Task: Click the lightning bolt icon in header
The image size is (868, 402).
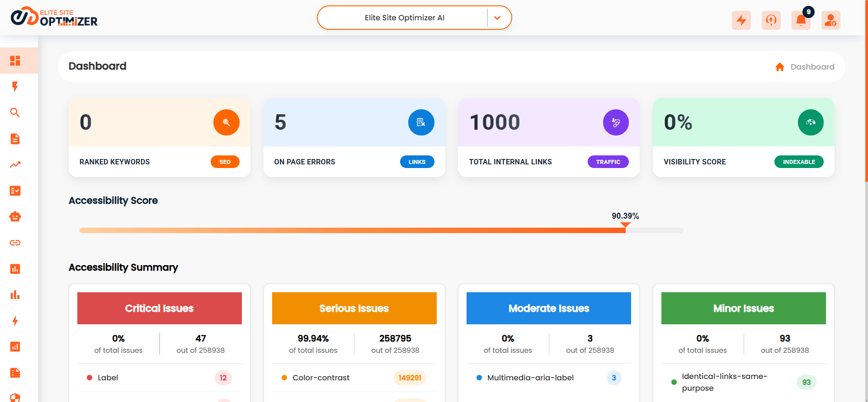Action: click(741, 20)
